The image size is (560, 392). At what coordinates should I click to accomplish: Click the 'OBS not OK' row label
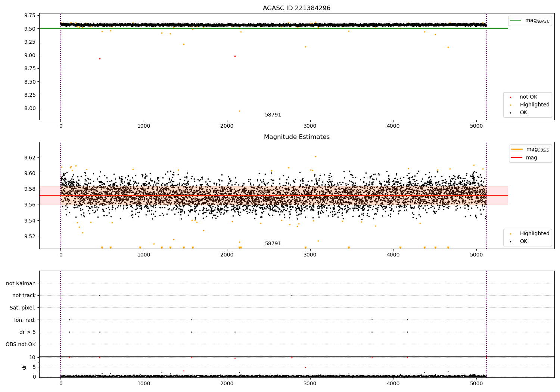(x=21, y=344)
